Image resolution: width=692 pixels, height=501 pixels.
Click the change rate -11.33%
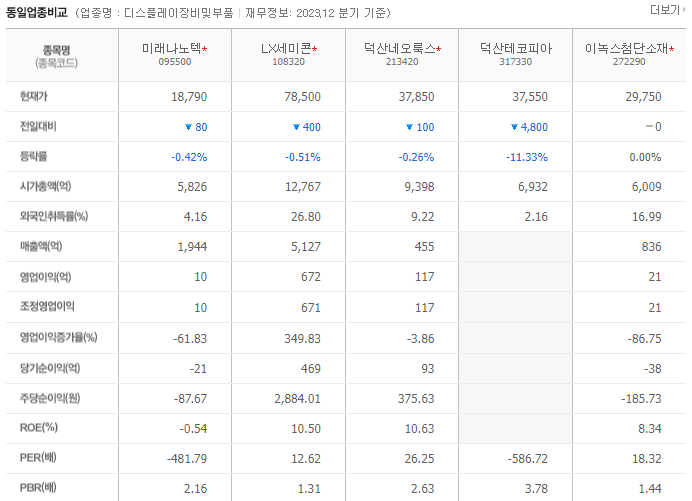(527, 157)
